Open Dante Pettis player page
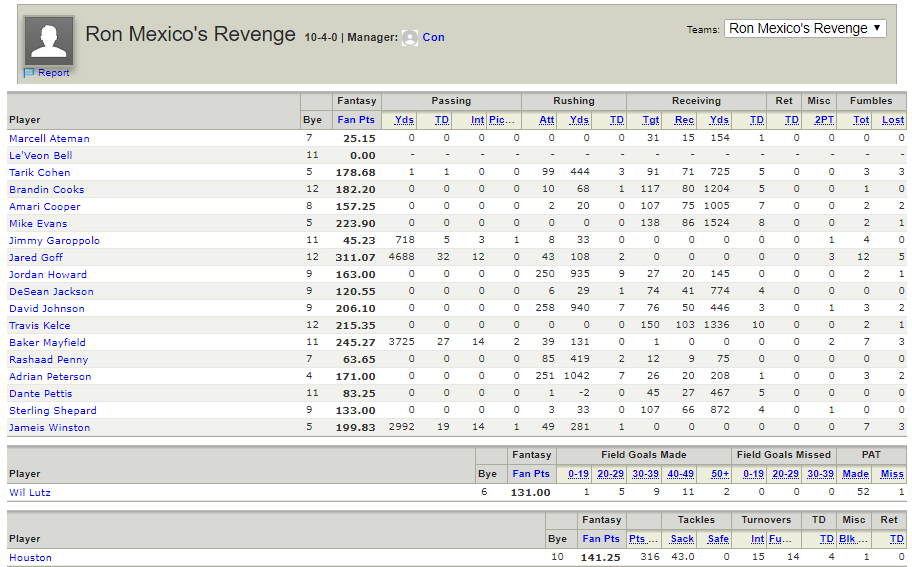The image size is (912, 567). [41, 393]
